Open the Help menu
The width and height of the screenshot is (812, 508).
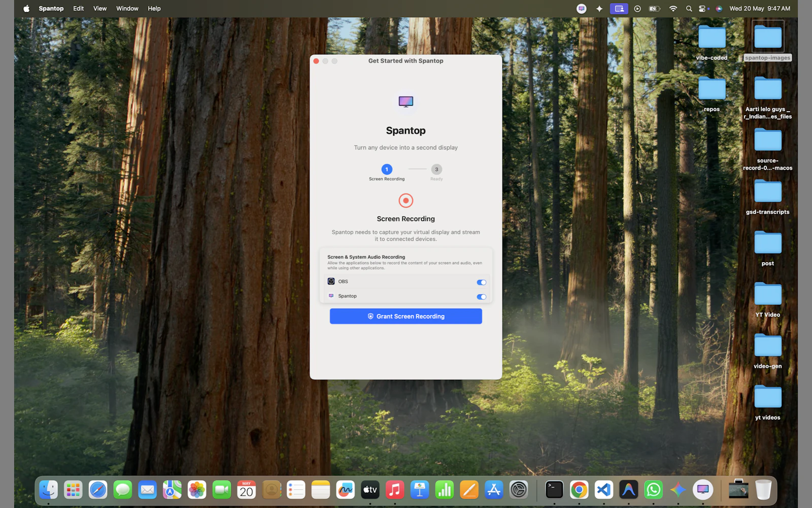(x=154, y=9)
